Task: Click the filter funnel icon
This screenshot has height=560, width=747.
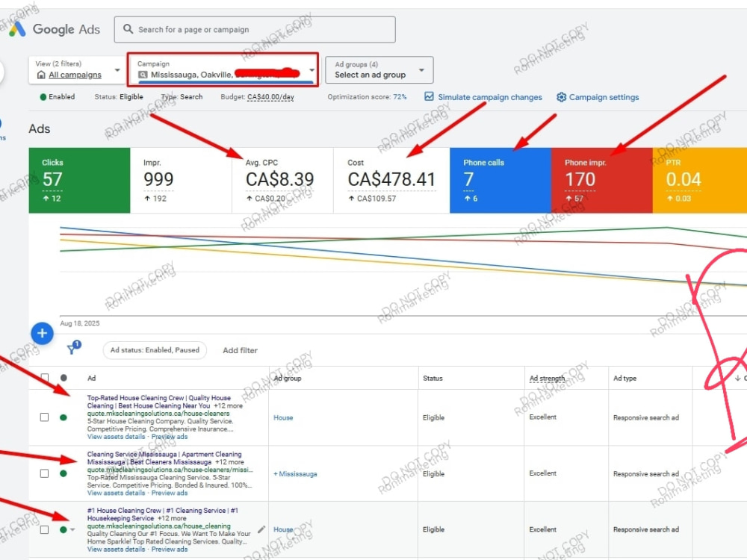Action: (73, 349)
